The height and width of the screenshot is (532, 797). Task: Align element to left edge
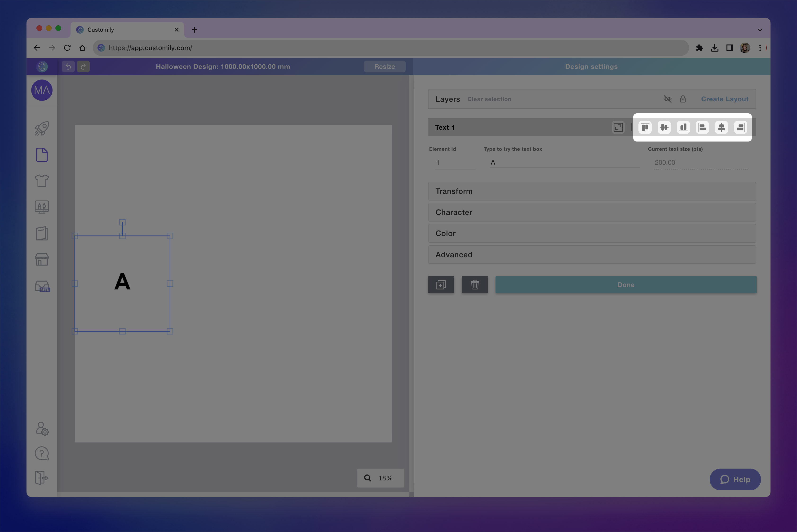click(x=702, y=127)
